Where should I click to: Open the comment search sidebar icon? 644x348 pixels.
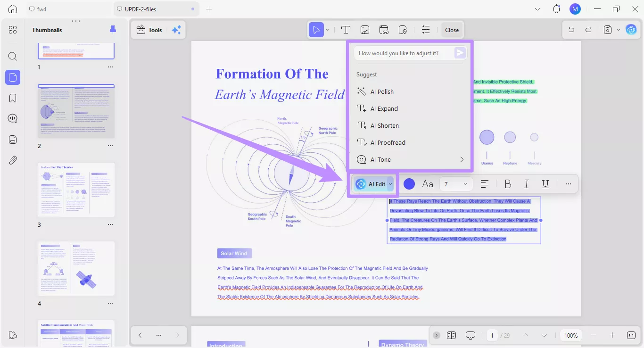click(x=13, y=118)
